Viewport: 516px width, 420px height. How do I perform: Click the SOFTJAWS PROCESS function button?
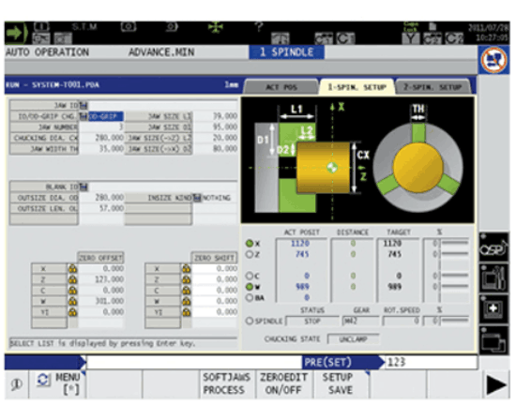(x=227, y=383)
